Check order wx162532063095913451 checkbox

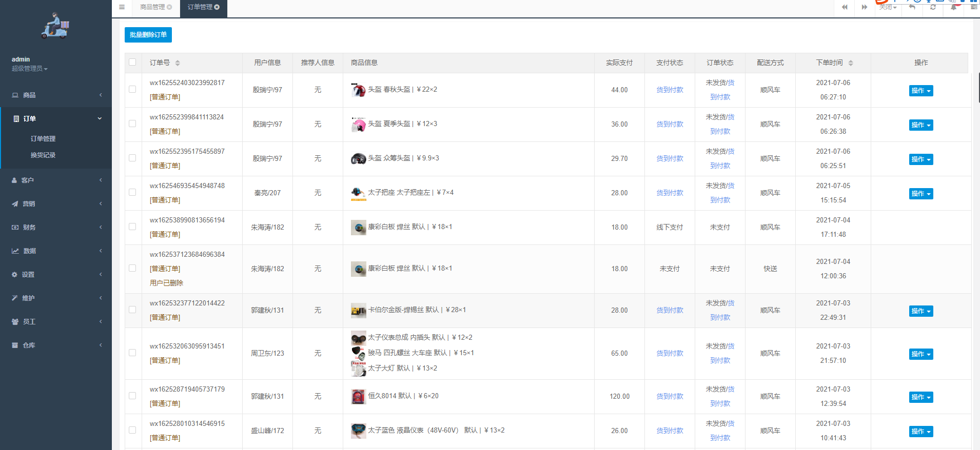coord(132,353)
